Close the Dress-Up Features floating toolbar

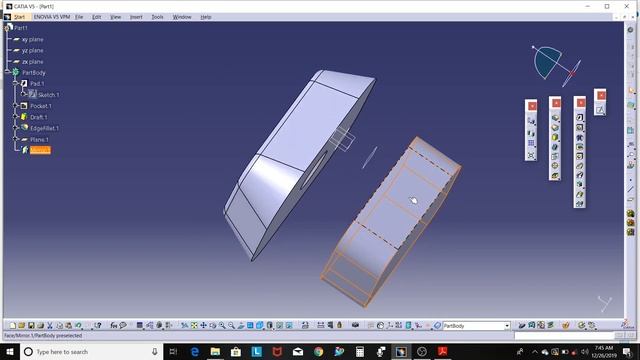pos(556,103)
